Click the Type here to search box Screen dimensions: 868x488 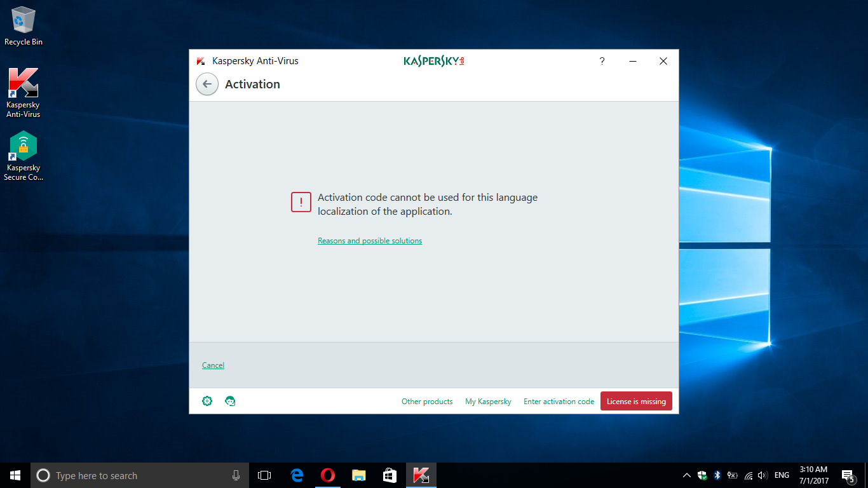pos(139,475)
